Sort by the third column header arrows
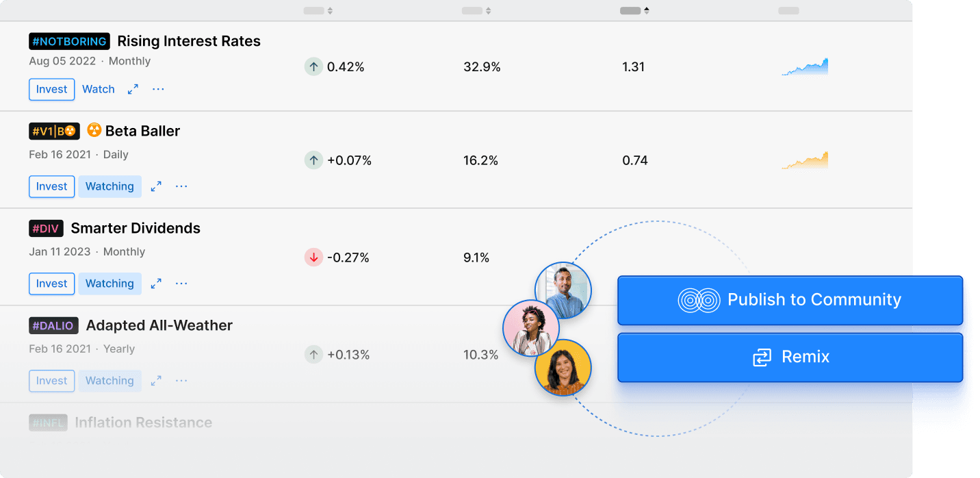 coord(647,11)
